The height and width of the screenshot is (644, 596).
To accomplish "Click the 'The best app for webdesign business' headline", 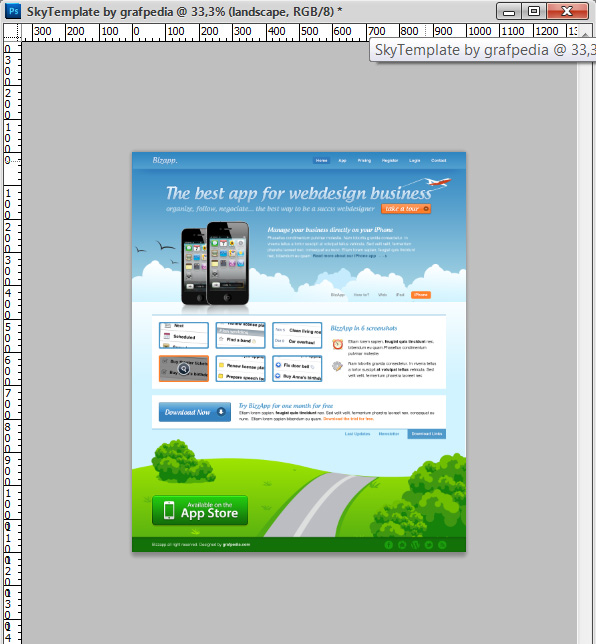I will (299, 193).
